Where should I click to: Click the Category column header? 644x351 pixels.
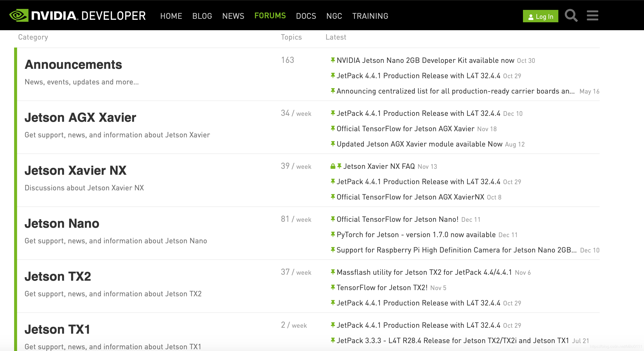33,37
